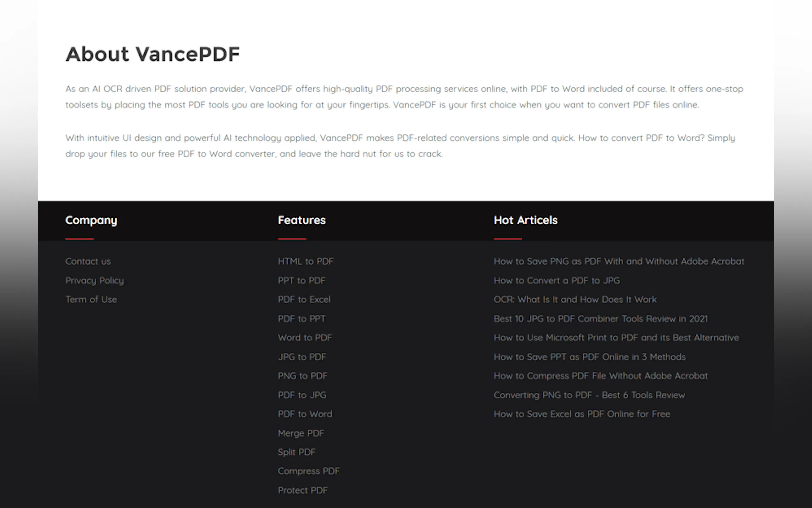Choose the PDF to PPT feature
Screen dimensions: 812x508
tap(301, 319)
